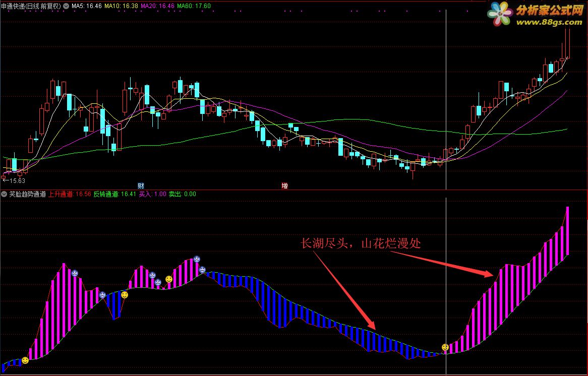Click the magenta MA20: 16.46 label
Viewport: 588px width, 376px height.
click(x=157, y=6)
